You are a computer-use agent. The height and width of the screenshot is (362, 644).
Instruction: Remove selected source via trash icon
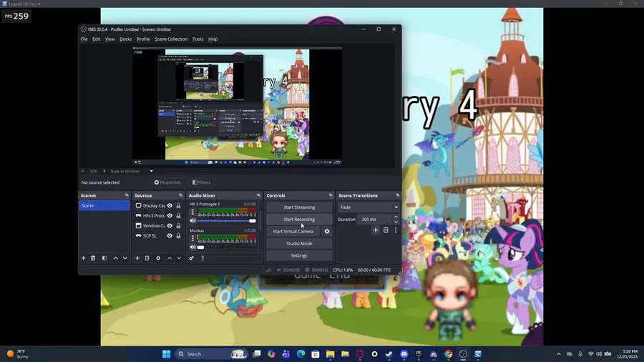(147, 258)
